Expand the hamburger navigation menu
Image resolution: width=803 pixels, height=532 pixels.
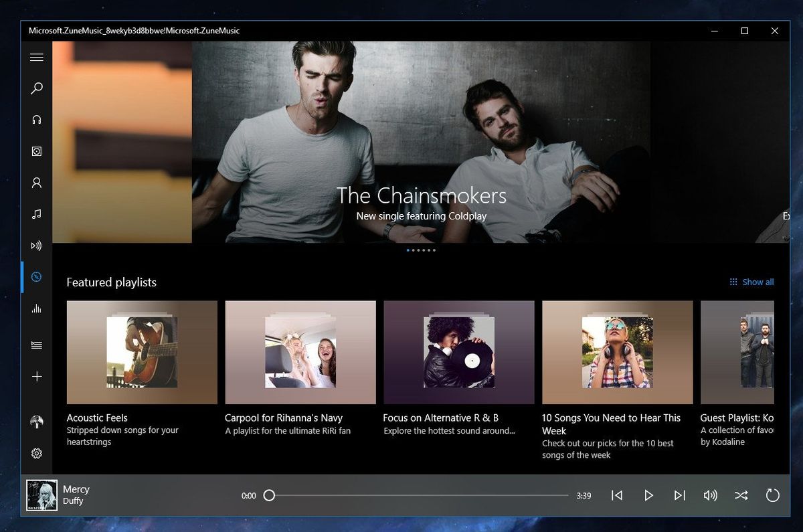pyautogui.click(x=36, y=58)
